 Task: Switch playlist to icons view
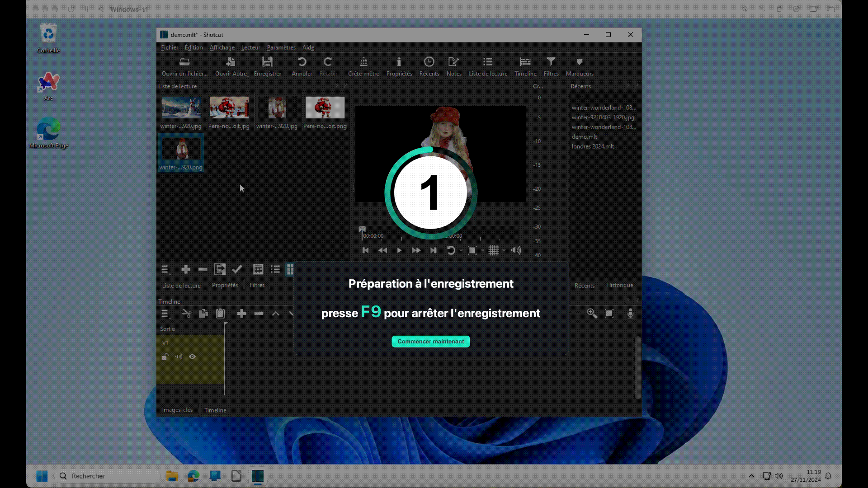coord(290,270)
